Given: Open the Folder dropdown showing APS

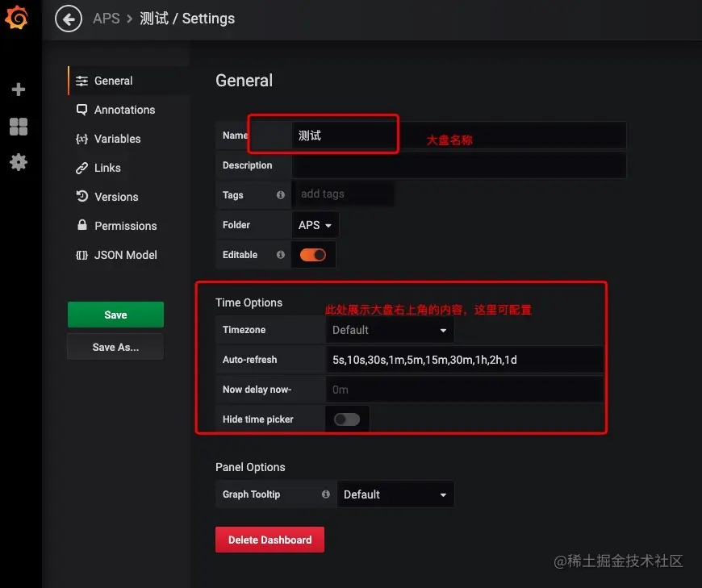Looking at the screenshot, I should tap(315, 225).
